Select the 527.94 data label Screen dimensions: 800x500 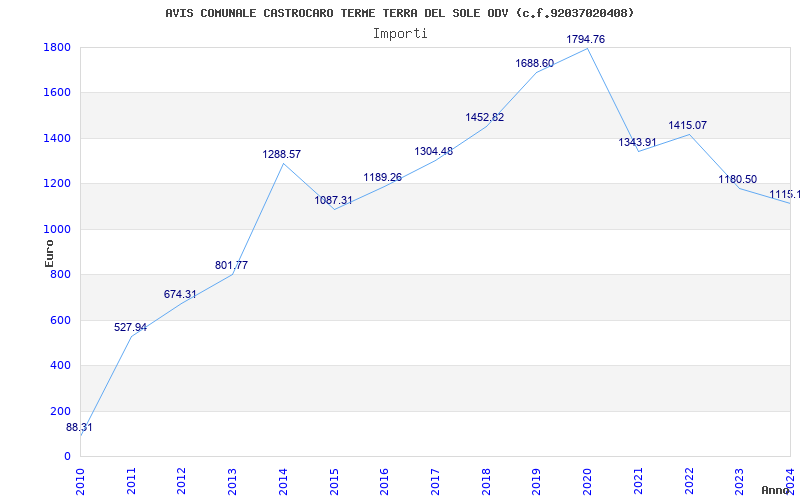[x=130, y=328]
